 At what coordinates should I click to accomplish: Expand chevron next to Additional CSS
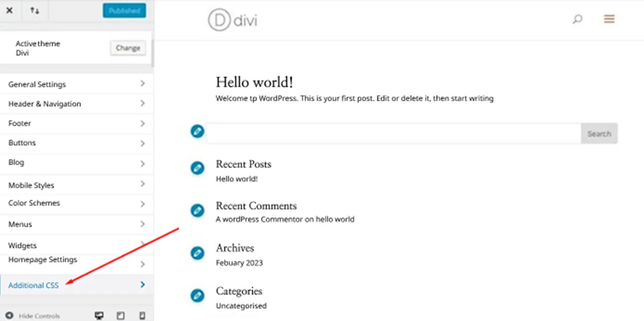142,285
